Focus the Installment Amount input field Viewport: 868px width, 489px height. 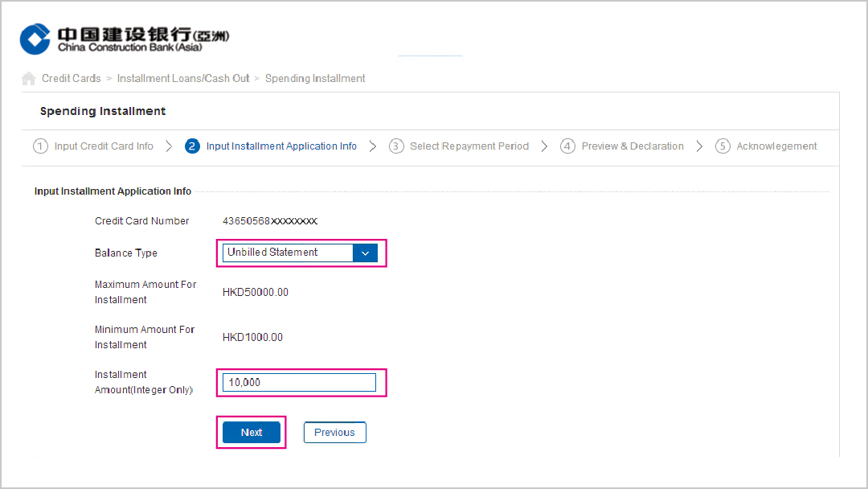[x=299, y=383]
